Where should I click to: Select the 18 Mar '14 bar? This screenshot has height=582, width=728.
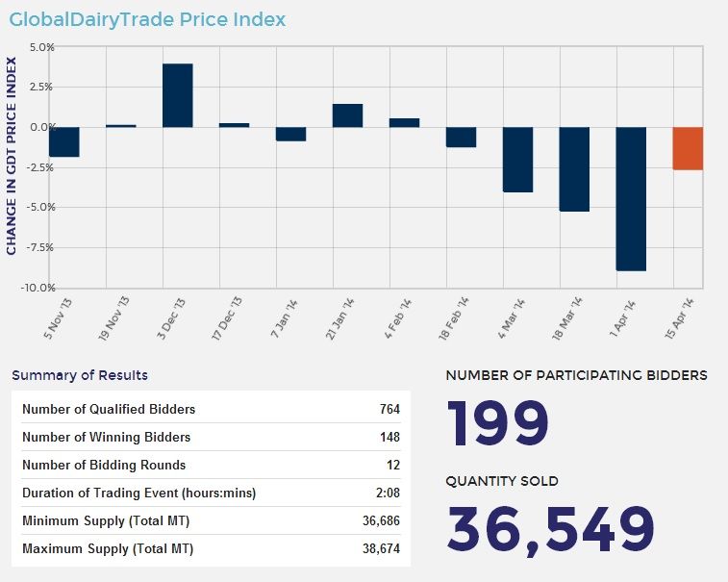574,169
